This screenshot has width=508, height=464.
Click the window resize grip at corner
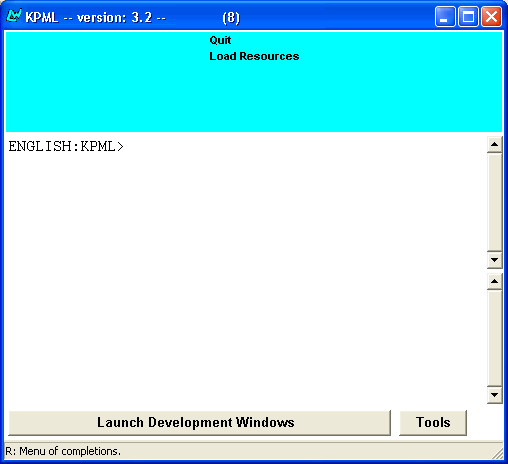498,454
